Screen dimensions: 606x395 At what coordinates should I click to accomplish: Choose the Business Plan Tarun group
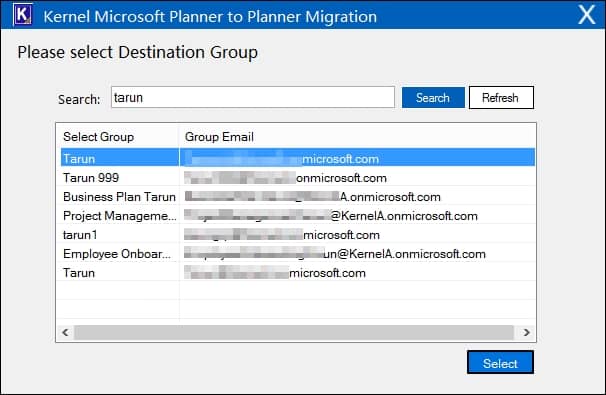298,197
